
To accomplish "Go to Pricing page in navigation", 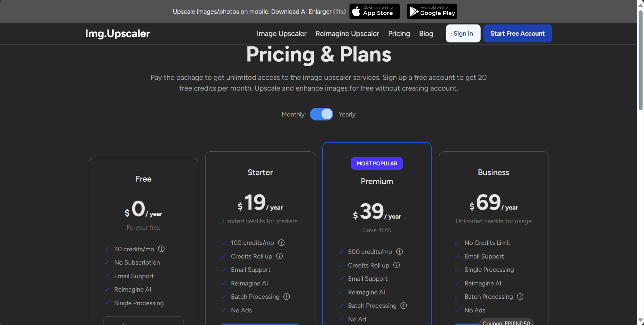I will click(x=399, y=33).
